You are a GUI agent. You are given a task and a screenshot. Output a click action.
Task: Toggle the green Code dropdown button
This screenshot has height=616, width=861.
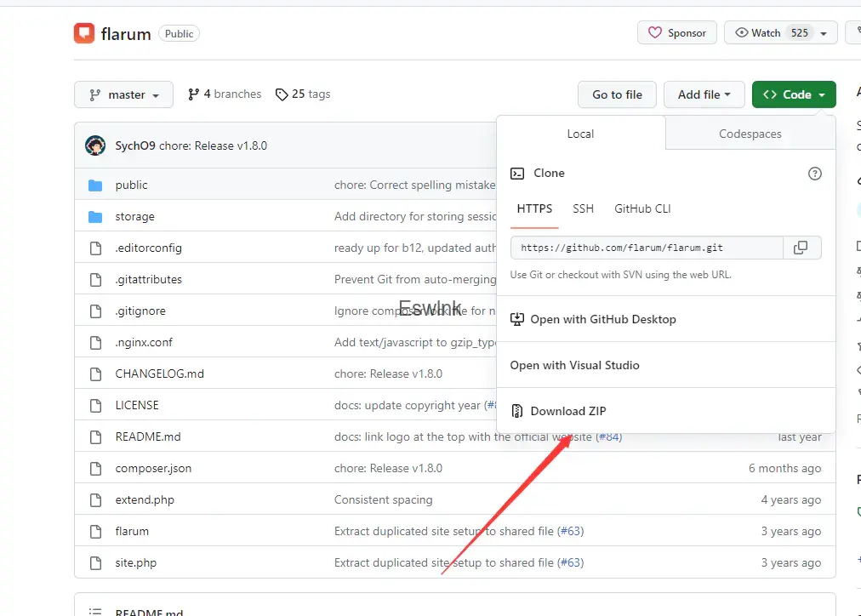[x=793, y=94]
